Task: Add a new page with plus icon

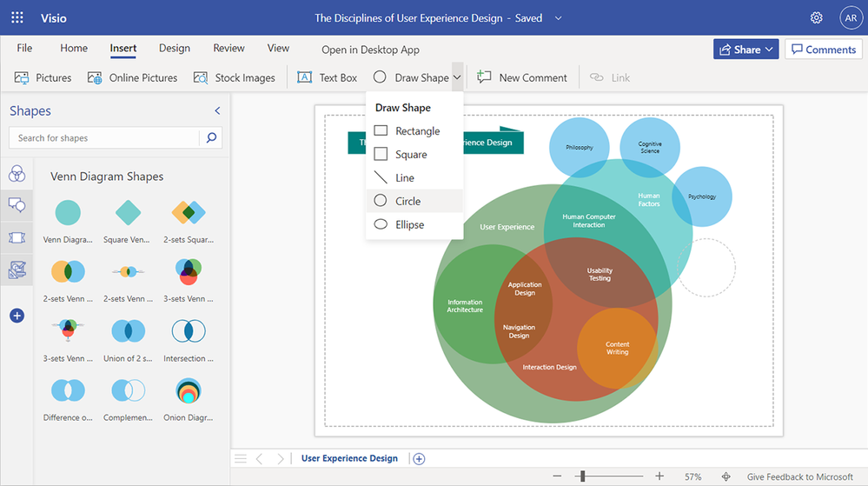Action: [419, 459]
